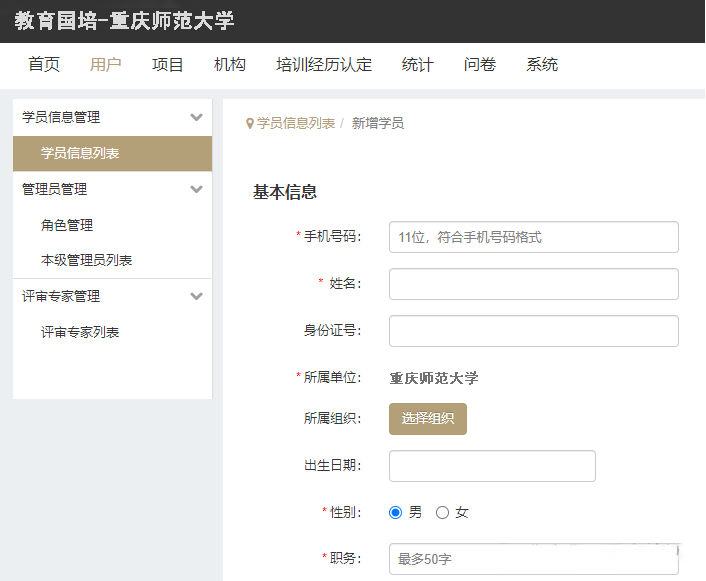Open the 统计 menu item
The image size is (706, 581).
pos(418,65)
